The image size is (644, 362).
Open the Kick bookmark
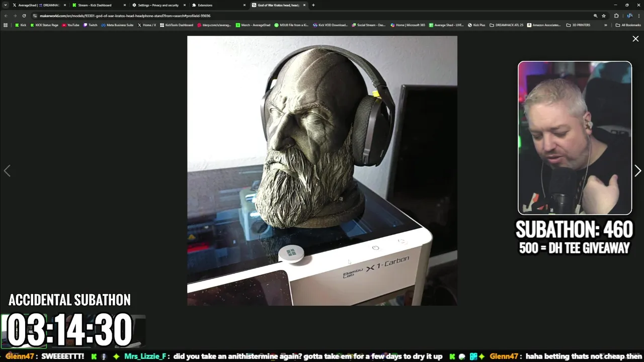(x=20, y=25)
